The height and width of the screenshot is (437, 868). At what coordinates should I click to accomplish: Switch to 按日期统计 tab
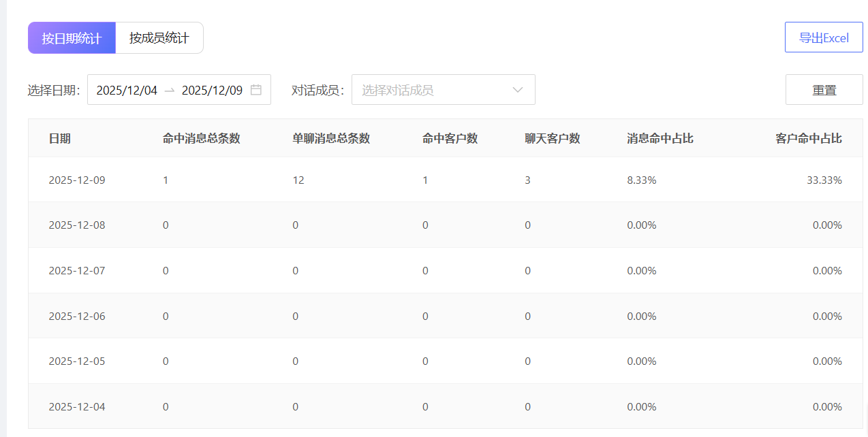tap(72, 38)
